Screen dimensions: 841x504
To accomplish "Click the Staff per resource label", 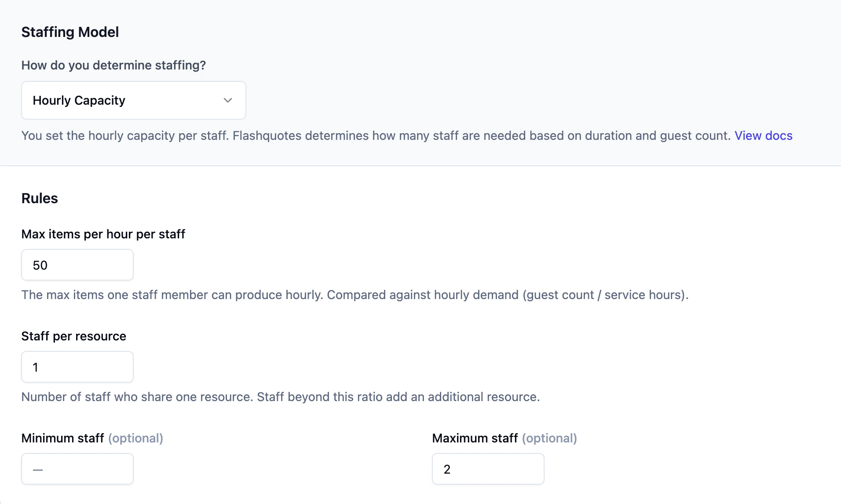I will (73, 336).
